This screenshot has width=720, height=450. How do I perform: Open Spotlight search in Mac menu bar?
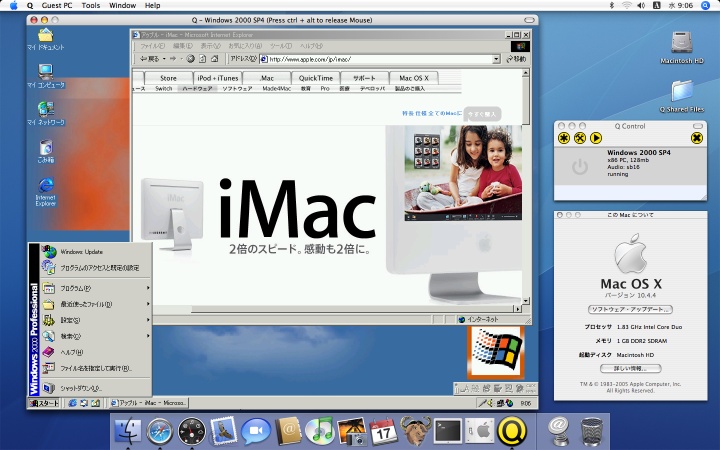click(705, 6)
